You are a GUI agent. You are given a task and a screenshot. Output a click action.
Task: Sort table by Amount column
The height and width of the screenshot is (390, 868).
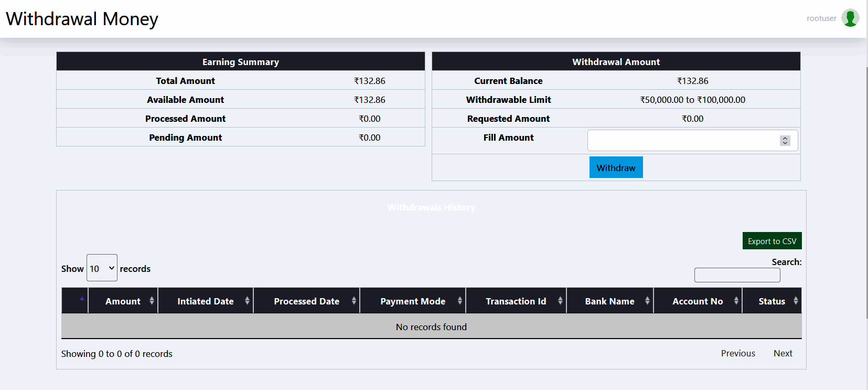[x=123, y=301]
